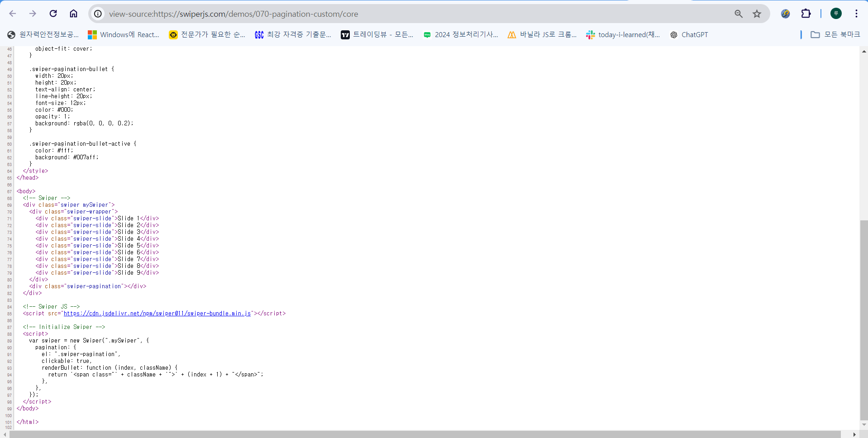Click the scroll down arrow
This screenshot has width=868, height=438.
tap(864, 424)
